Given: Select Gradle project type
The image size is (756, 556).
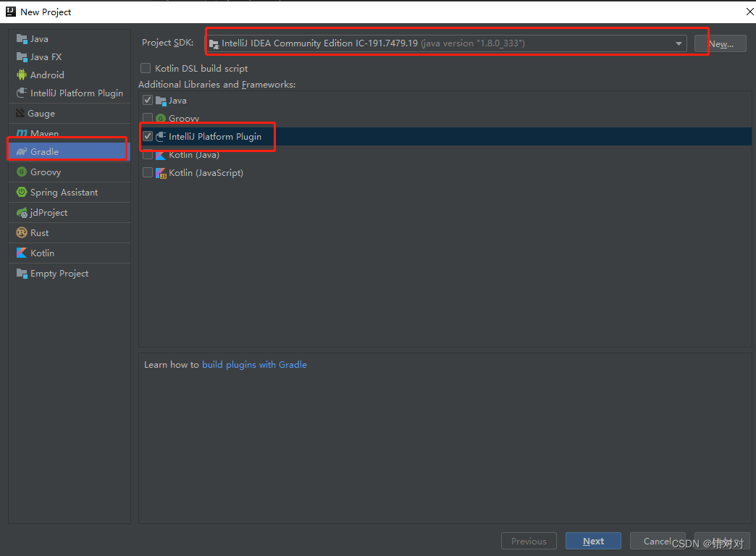Looking at the screenshot, I should coord(70,151).
